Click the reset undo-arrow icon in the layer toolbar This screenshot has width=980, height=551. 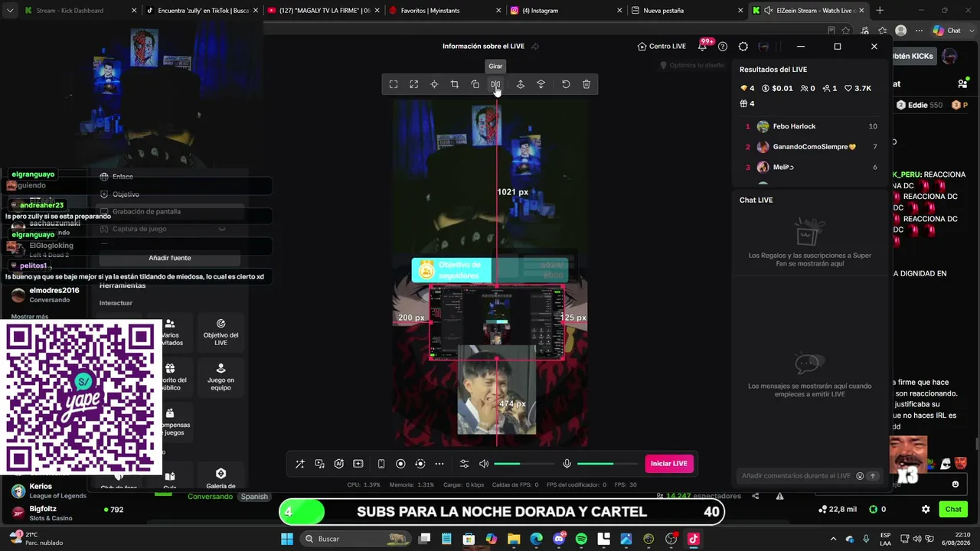click(x=566, y=84)
